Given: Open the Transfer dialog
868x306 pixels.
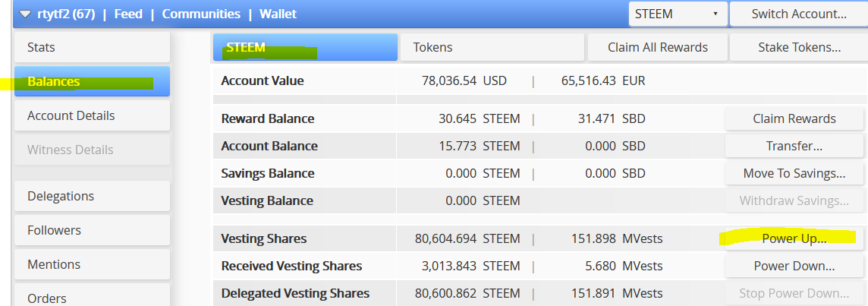Looking at the screenshot, I should coord(794,146).
